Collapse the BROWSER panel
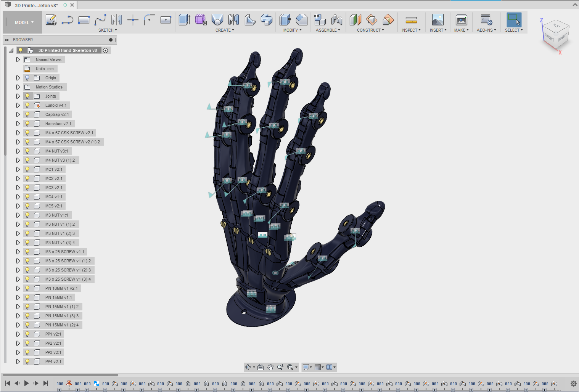The height and width of the screenshot is (392, 579). pos(6,40)
